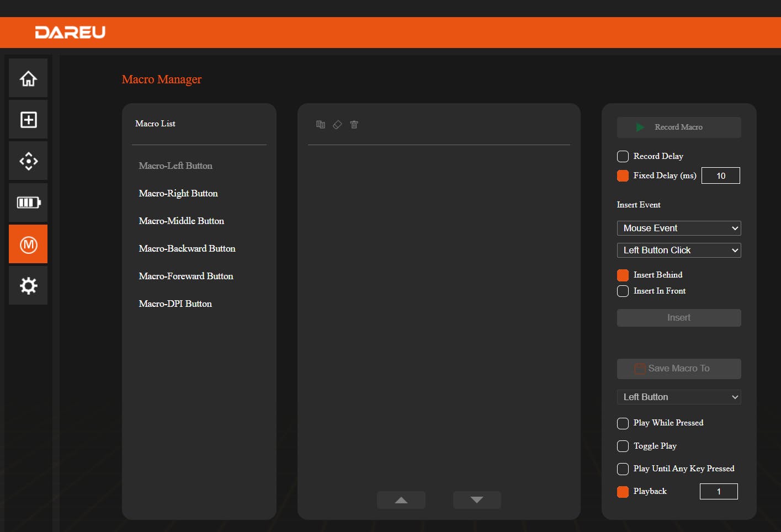Click the eraser icon in macro editor
This screenshot has height=532, width=781.
click(337, 125)
